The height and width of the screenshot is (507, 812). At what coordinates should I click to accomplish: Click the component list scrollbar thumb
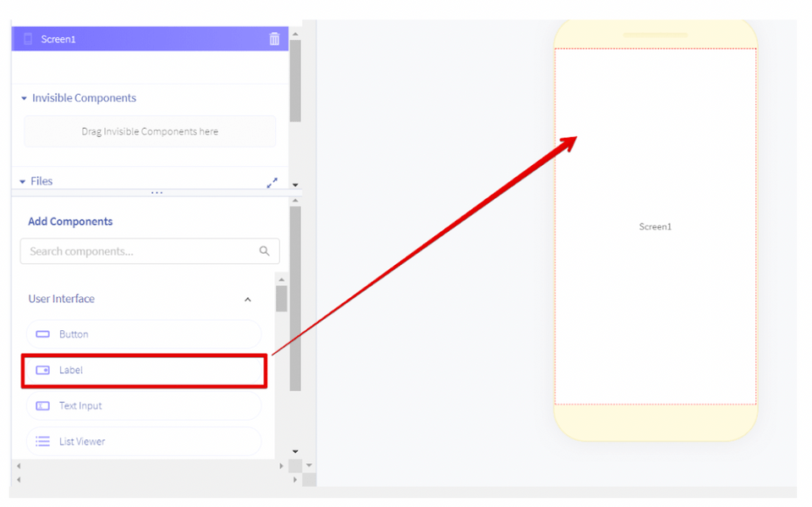tap(281, 299)
